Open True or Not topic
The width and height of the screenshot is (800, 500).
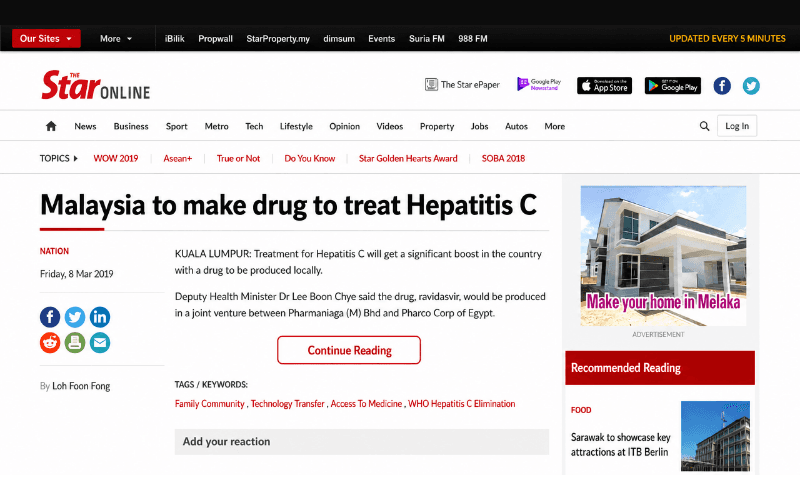(238, 158)
